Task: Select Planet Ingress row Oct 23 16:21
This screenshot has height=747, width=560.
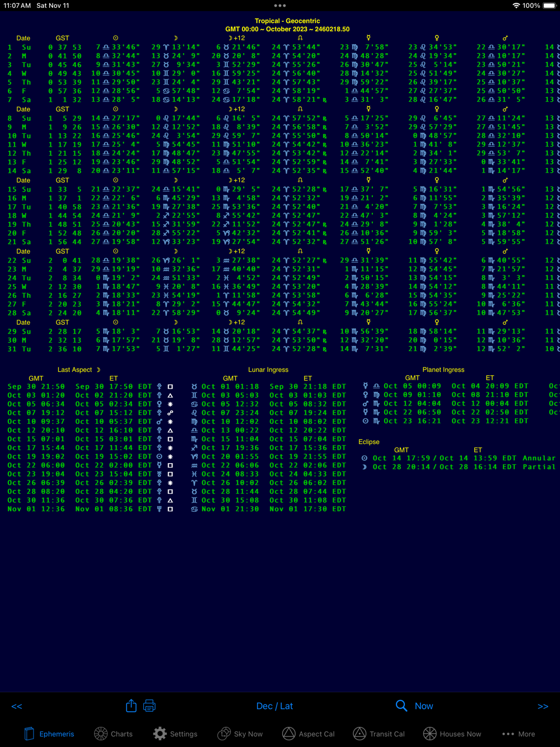Action: (x=445, y=421)
